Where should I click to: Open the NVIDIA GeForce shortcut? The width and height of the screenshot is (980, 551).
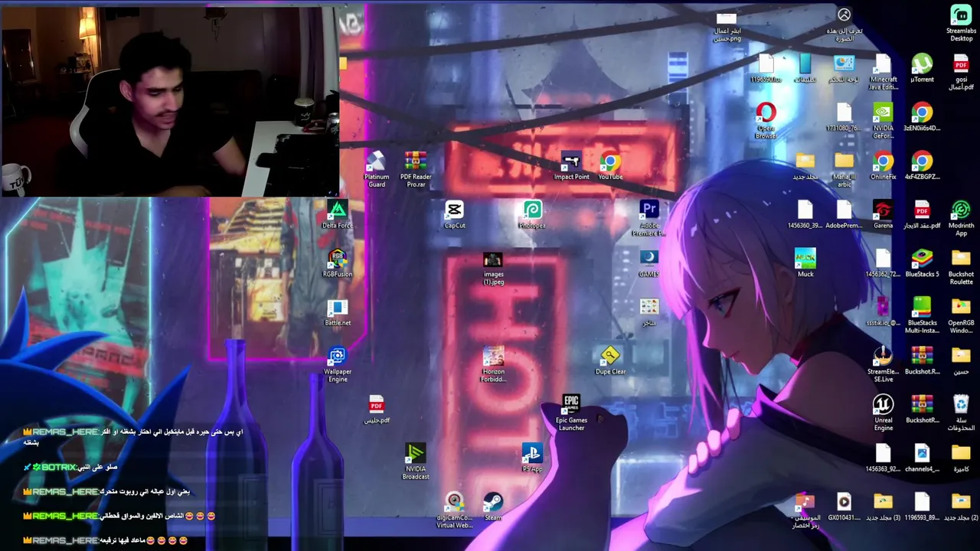(x=883, y=122)
